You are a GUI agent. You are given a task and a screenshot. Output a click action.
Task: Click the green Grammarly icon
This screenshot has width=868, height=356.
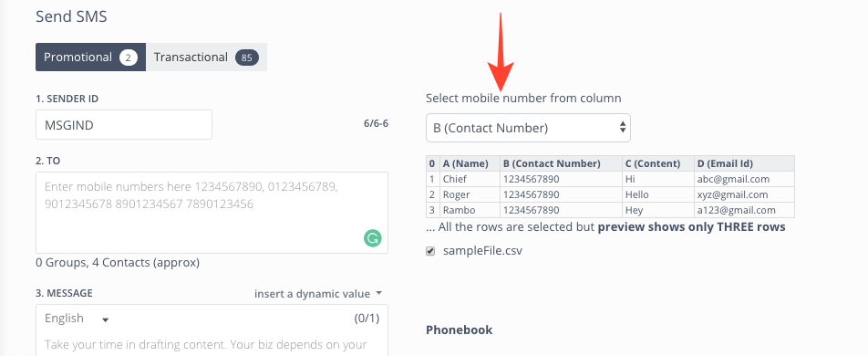pyautogui.click(x=373, y=239)
